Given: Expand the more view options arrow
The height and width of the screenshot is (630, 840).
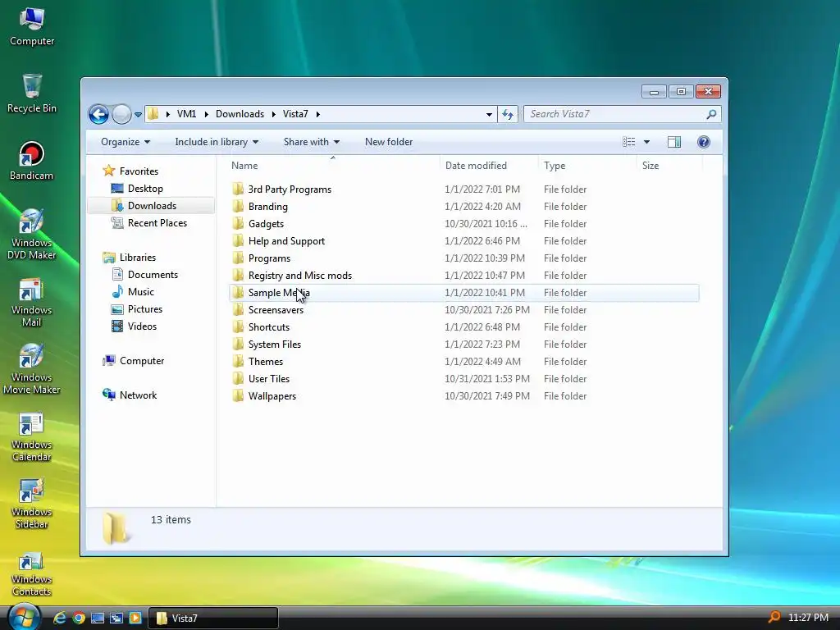Looking at the screenshot, I should click(x=646, y=142).
